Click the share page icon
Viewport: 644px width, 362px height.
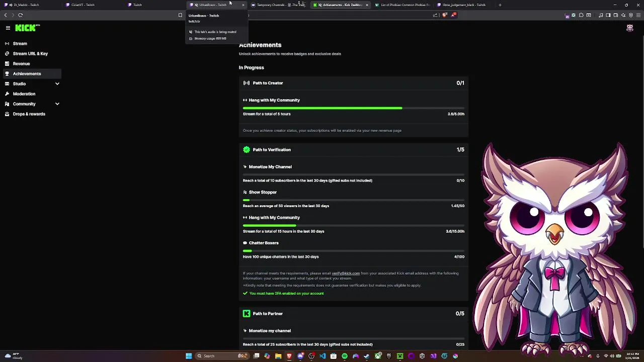click(435, 15)
